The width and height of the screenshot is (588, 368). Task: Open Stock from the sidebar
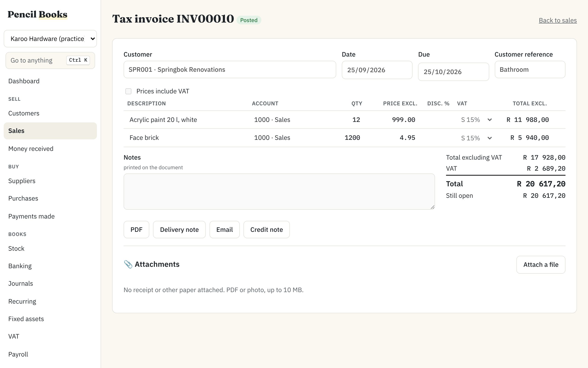(x=50, y=248)
